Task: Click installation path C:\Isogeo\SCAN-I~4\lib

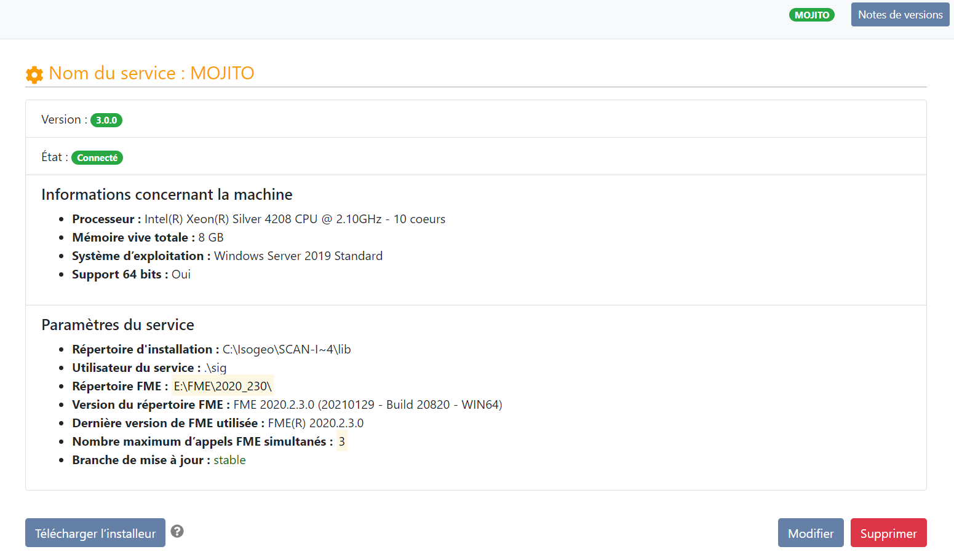Action: [287, 349]
